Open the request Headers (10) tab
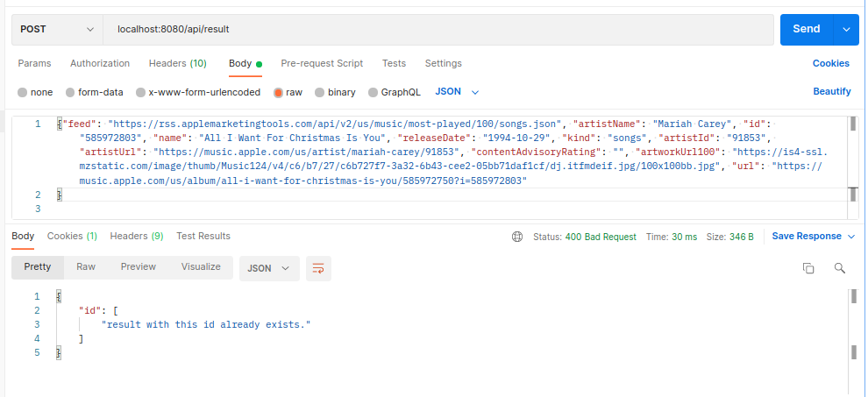This screenshot has height=397, width=868. point(178,63)
